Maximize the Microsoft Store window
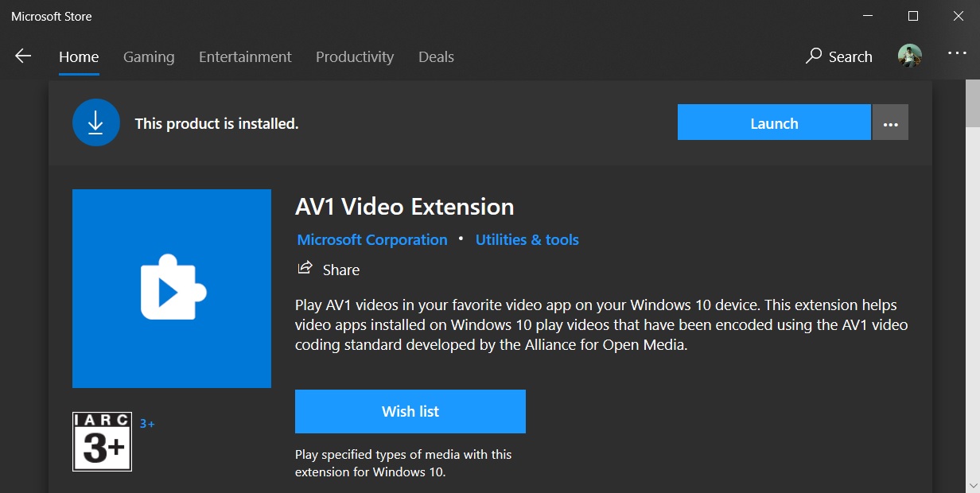This screenshot has width=980, height=493. tap(913, 16)
